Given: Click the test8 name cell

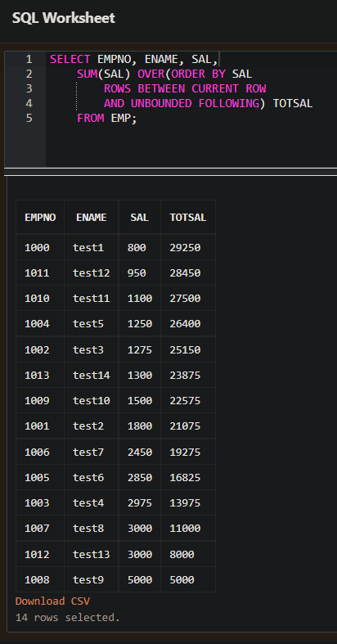Looking at the screenshot, I should 91,528.
